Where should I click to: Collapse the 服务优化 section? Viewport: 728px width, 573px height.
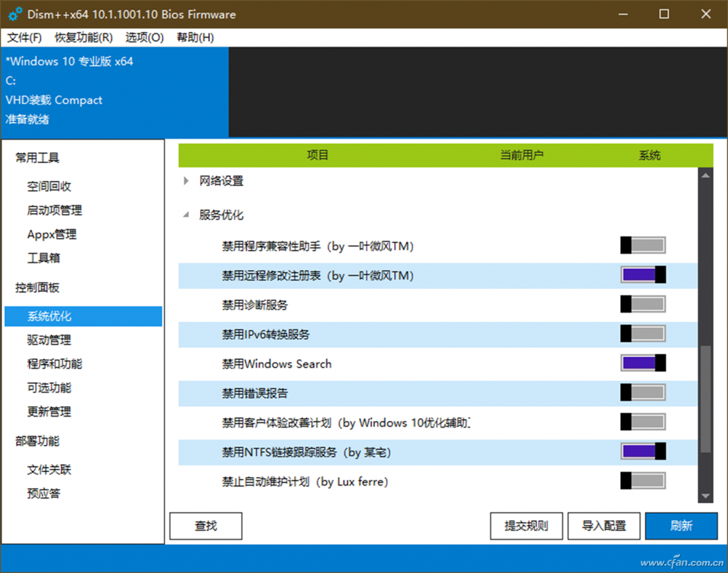click(186, 214)
